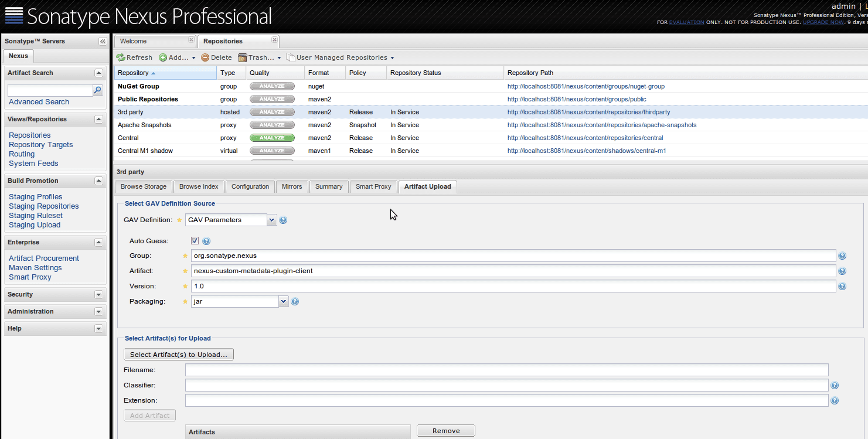Image resolution: width=868 pixels, height=439 pixels.
Task: Click the help icon beside the Classifier field
Action: 835,386
